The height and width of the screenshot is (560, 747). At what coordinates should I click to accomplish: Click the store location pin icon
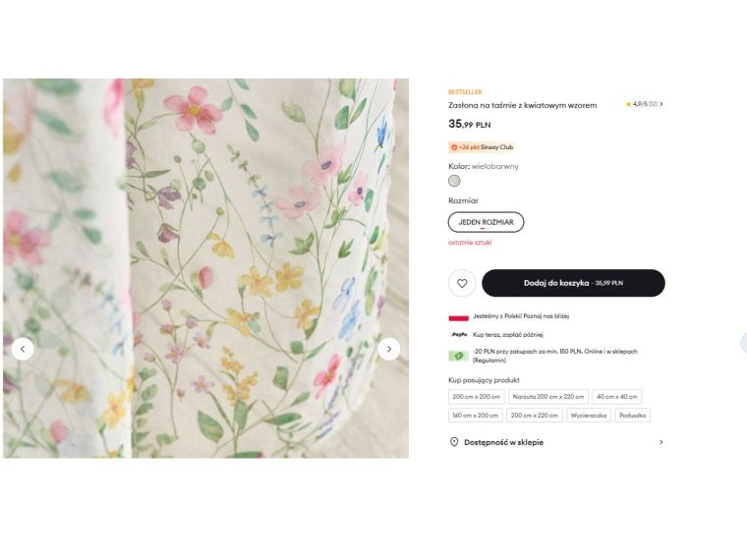454,442
